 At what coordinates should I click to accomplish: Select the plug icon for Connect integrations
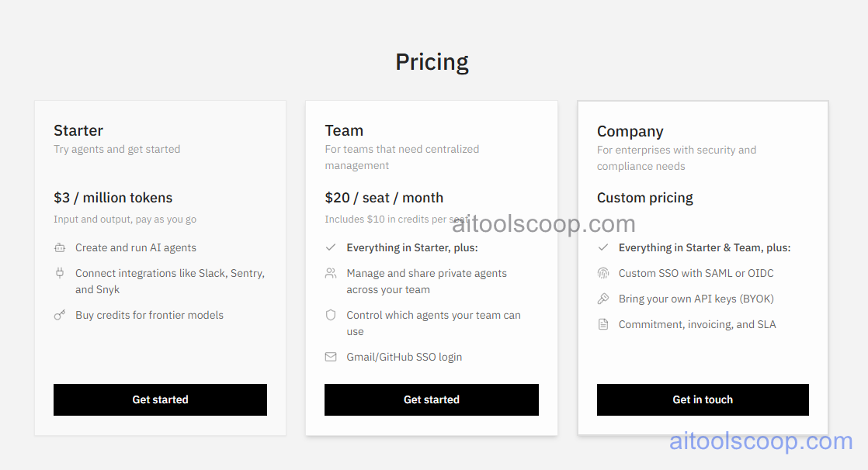60,273
